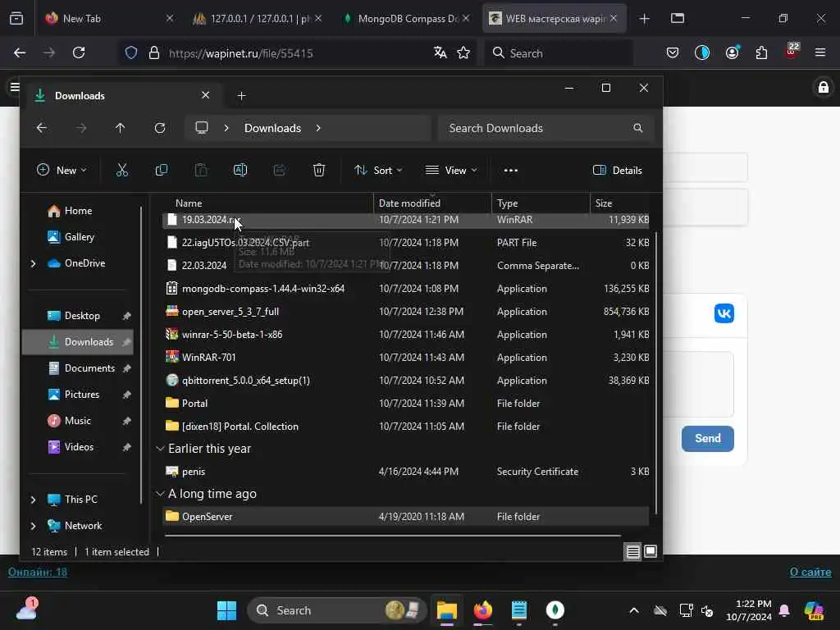
Task: Open Gallery in the navigation pane
Action: (80, 237)
